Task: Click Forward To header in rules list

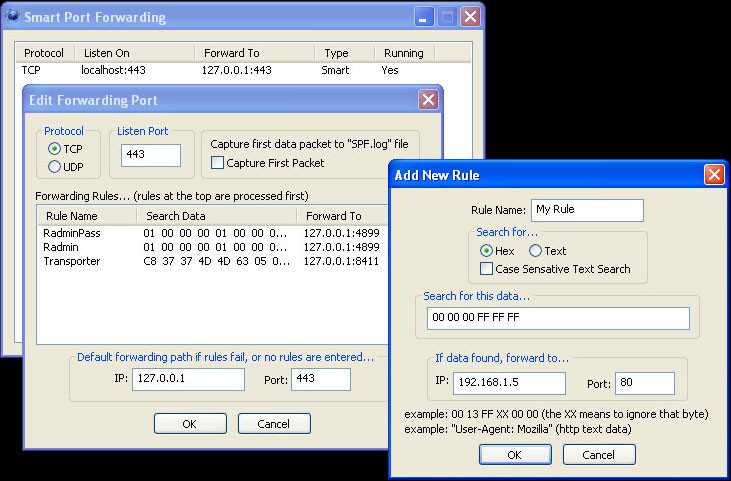Action: [x=343, y=216]
